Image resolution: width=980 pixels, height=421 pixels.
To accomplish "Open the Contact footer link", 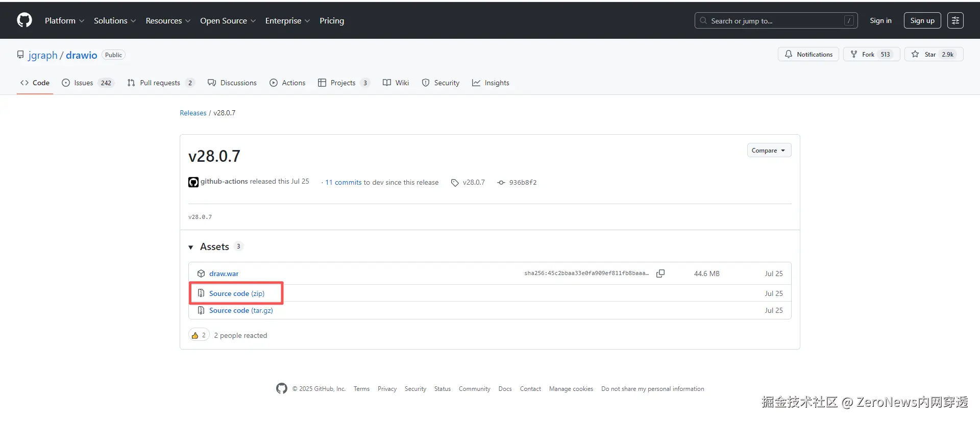I will (530, 389).
